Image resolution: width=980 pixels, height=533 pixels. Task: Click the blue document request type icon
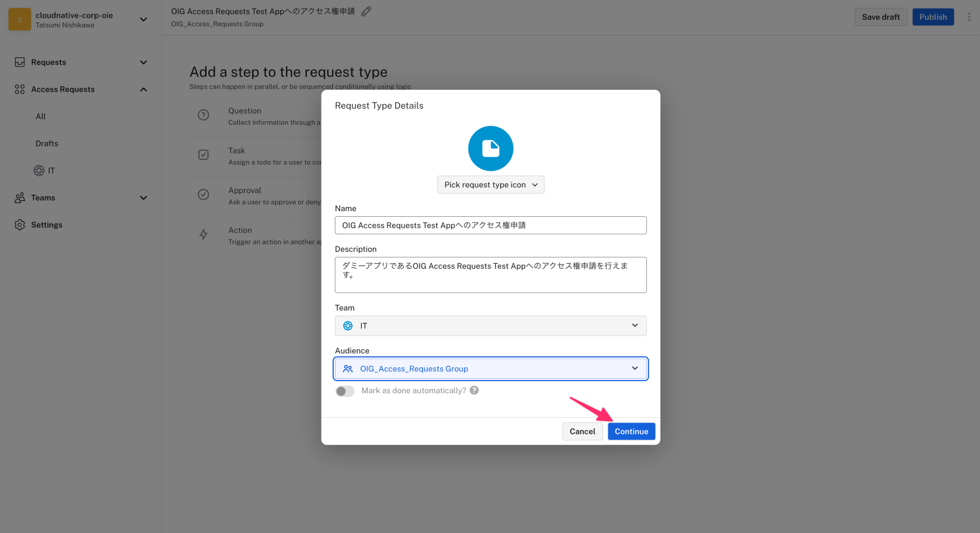[490, 148]
